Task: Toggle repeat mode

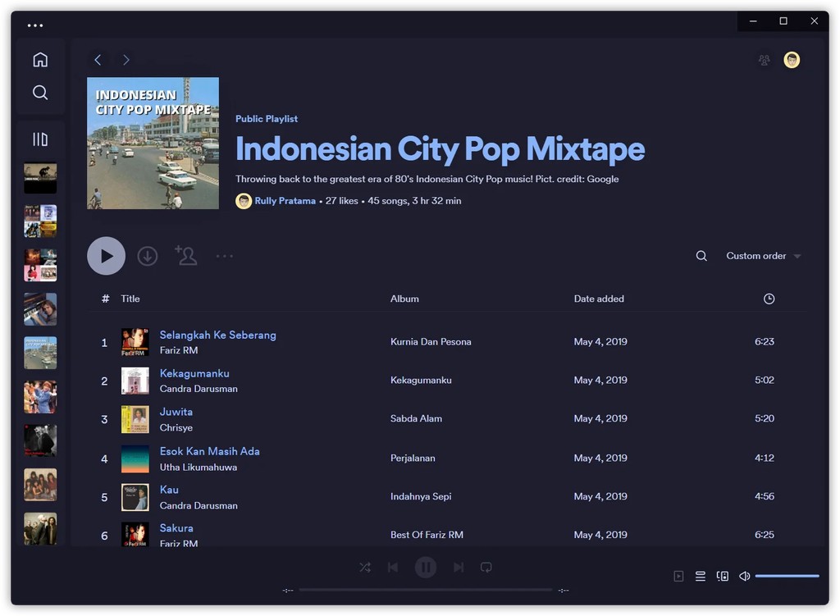Action: (486, 567)
